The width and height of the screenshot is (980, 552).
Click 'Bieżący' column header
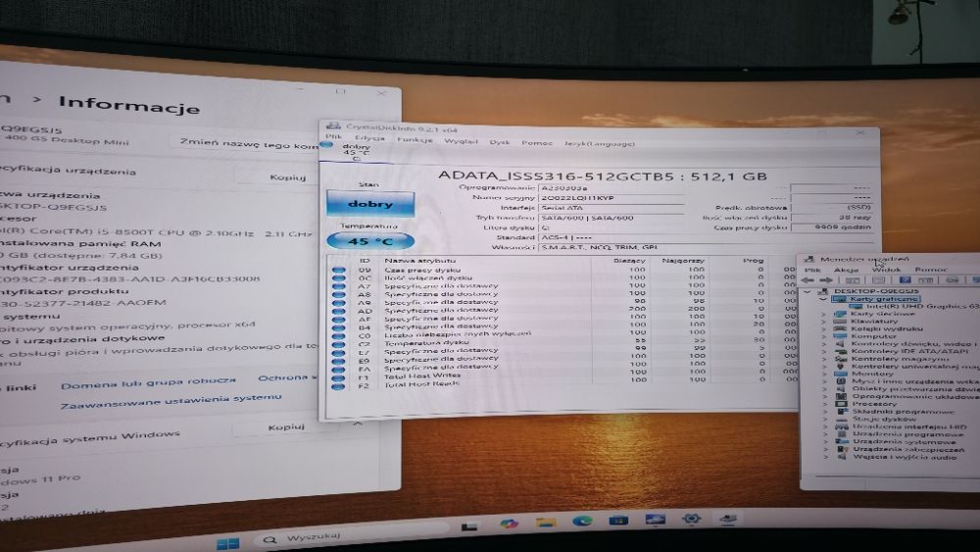pyautogui.click(x=629, y=261)
